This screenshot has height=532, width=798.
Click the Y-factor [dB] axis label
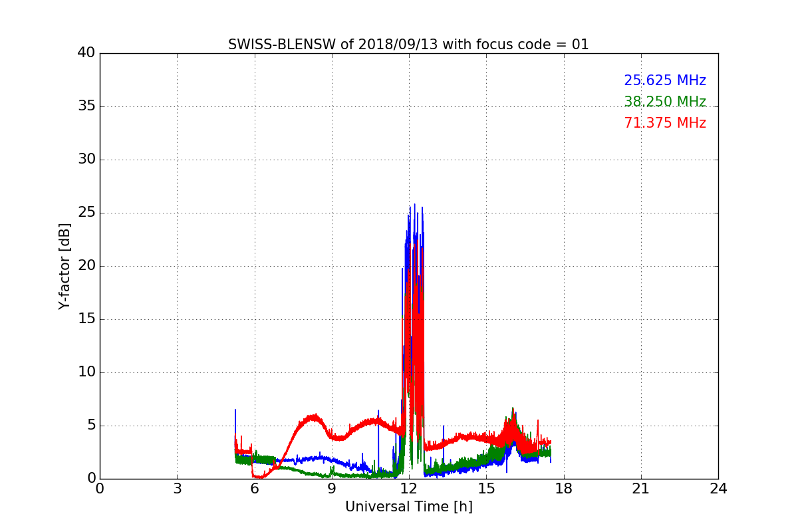point(65,266)
